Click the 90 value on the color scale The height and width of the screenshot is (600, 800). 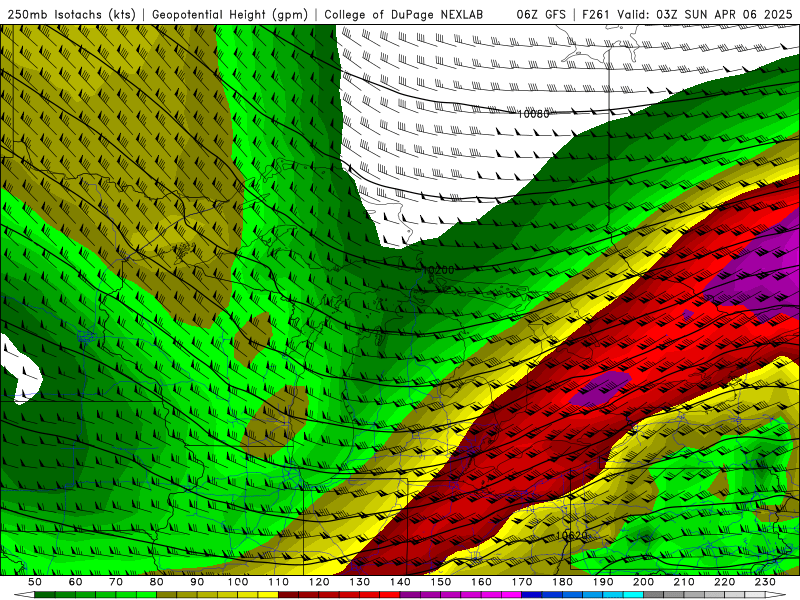[197, 582]
